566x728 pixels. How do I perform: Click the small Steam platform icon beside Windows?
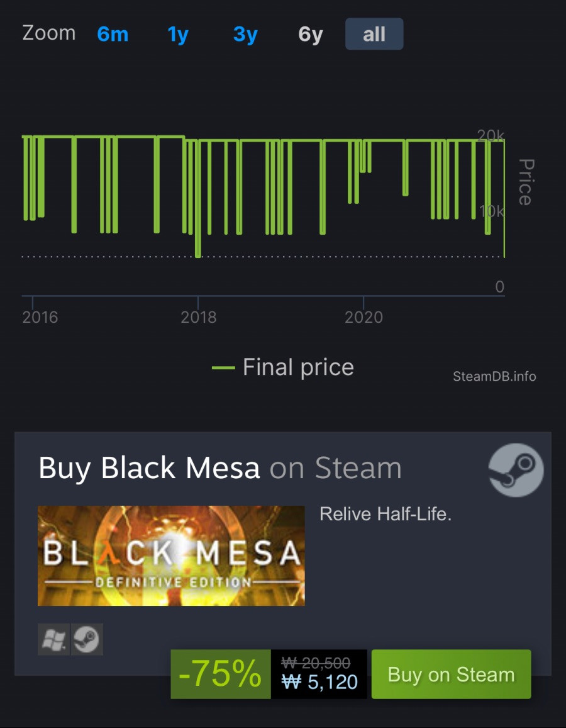pyautogui.click(x=87, y=639)
